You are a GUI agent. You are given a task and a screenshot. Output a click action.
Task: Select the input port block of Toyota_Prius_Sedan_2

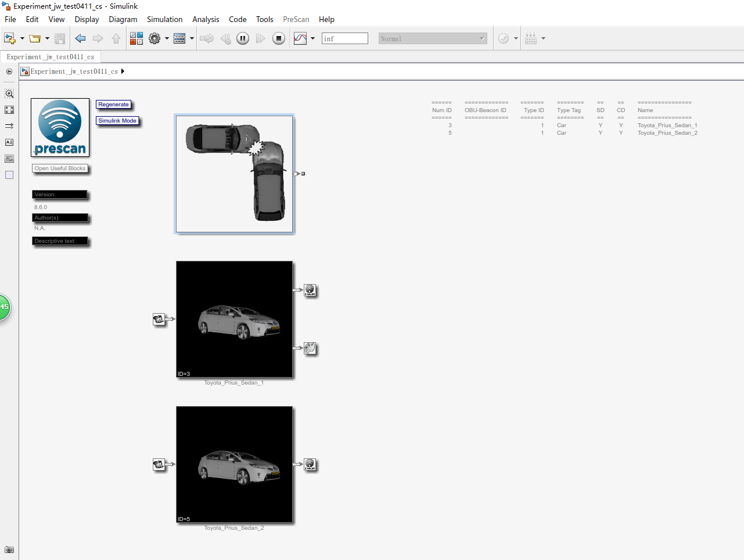pos(159,464)
